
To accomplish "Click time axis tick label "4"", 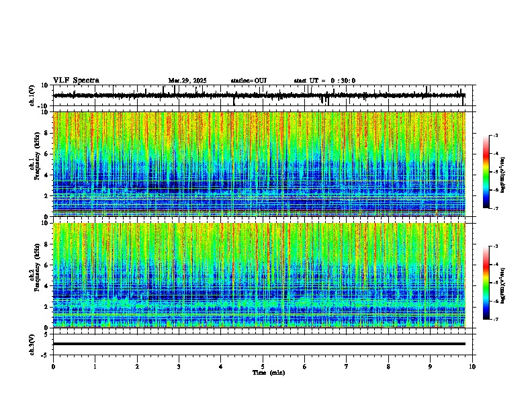I will click(x=221, y=367).
